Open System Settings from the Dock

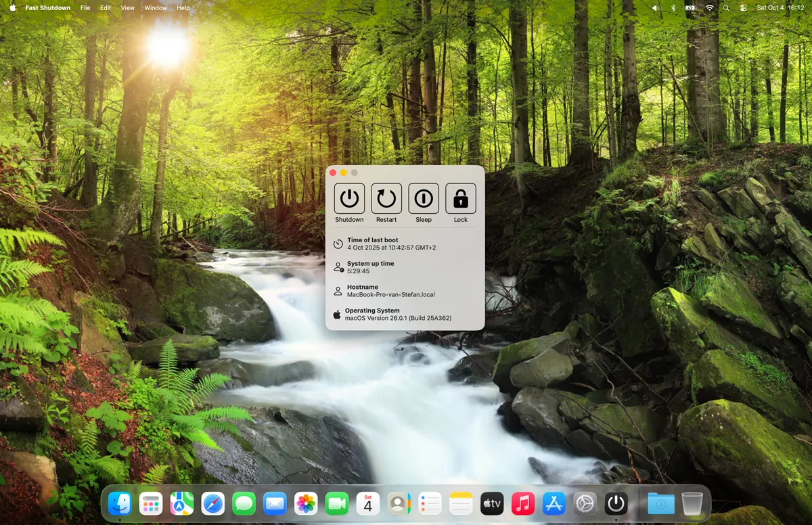(x=585, y=503)
